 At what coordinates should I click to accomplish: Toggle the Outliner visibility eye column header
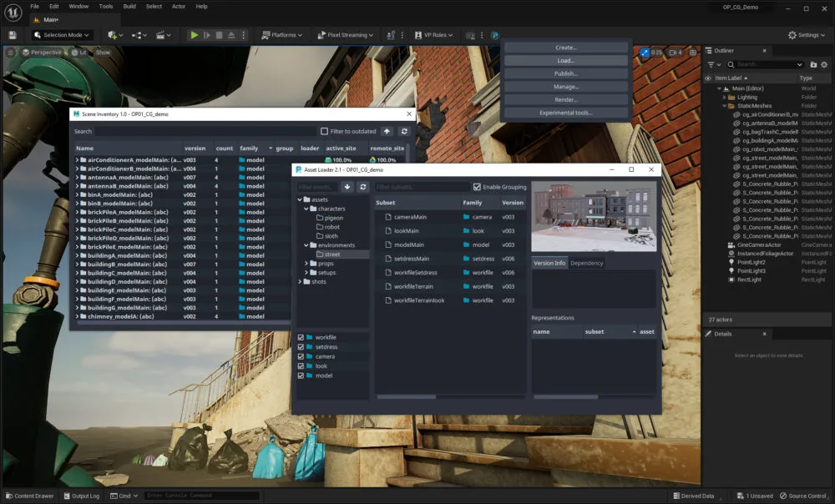pyautogui.click(x=708, y=78)
